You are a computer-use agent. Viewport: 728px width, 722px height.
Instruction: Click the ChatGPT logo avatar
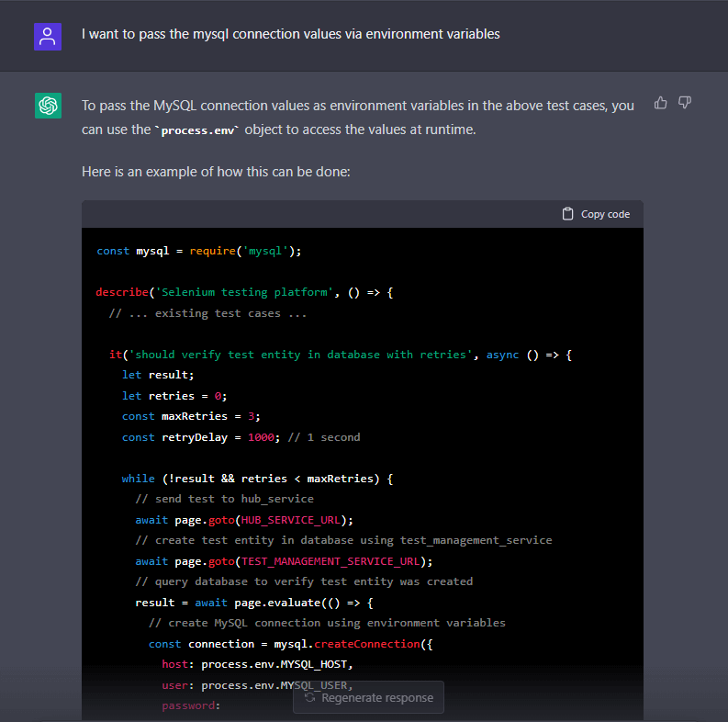click(49, 106)
